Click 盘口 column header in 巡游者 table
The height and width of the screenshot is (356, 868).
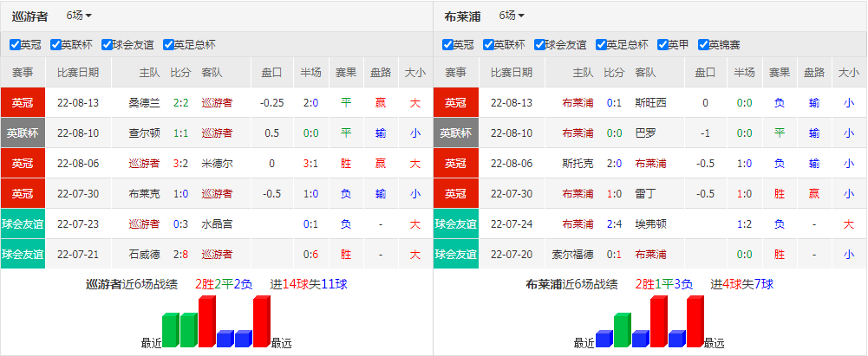pos(271,73)
